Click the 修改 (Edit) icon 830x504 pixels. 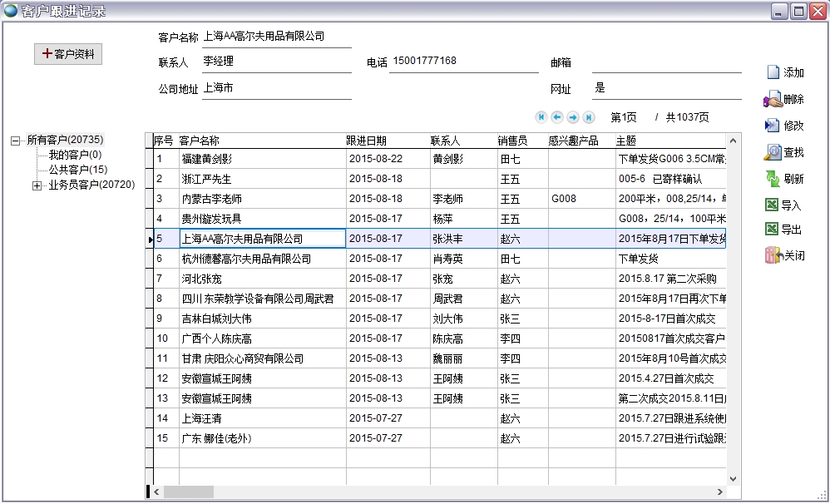point(773,126)
